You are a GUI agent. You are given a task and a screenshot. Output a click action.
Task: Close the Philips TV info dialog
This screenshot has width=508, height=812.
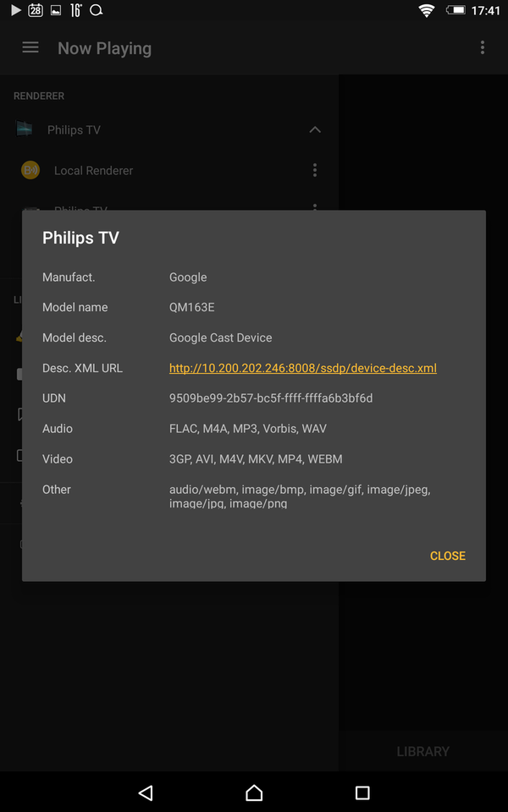(447, 556)
